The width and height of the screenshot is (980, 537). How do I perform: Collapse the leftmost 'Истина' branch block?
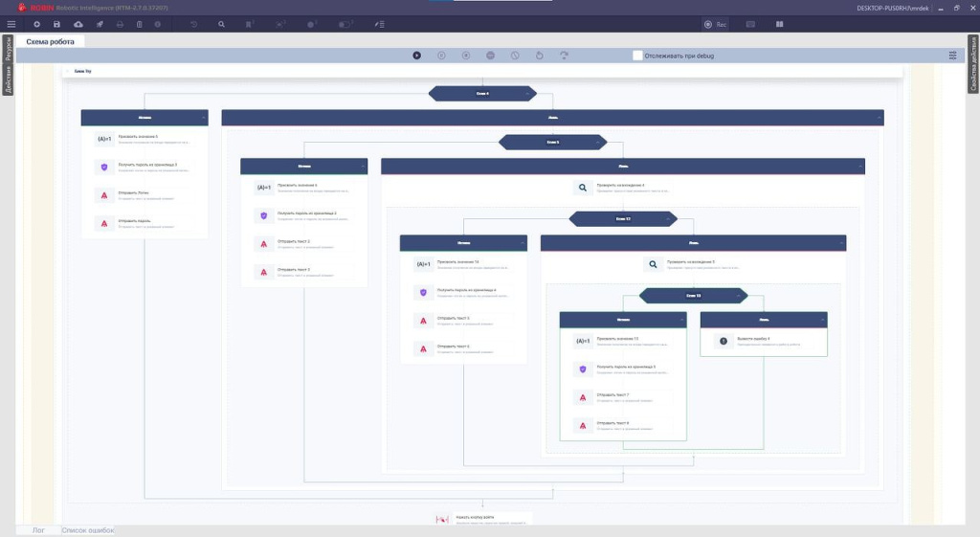(205, 118)
